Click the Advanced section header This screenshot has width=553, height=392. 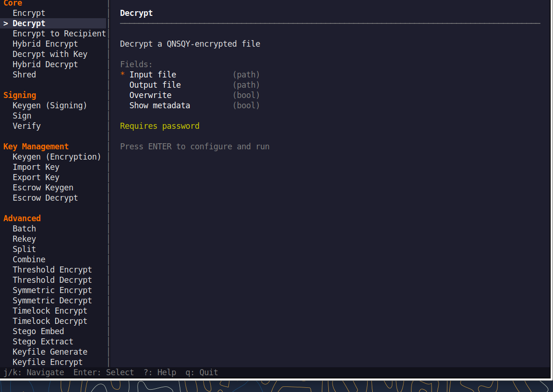[22, 218]
